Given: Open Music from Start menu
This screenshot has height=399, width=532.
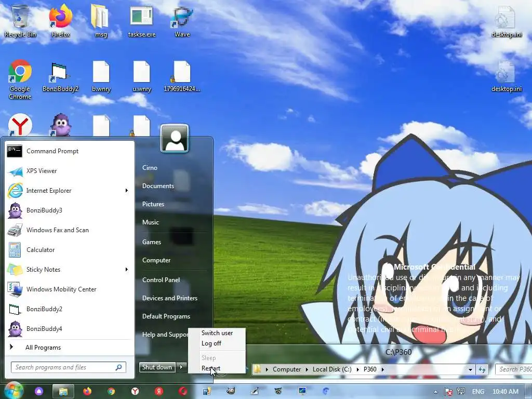Looking at the screenshot, I should pos(150,222).
